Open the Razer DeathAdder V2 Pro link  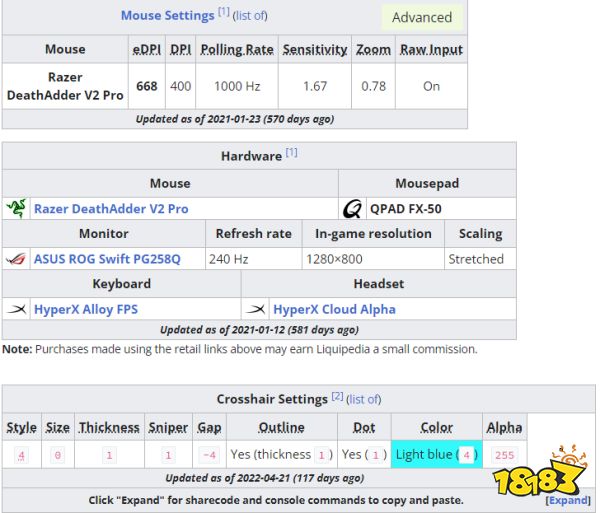(x=111, y=209)
